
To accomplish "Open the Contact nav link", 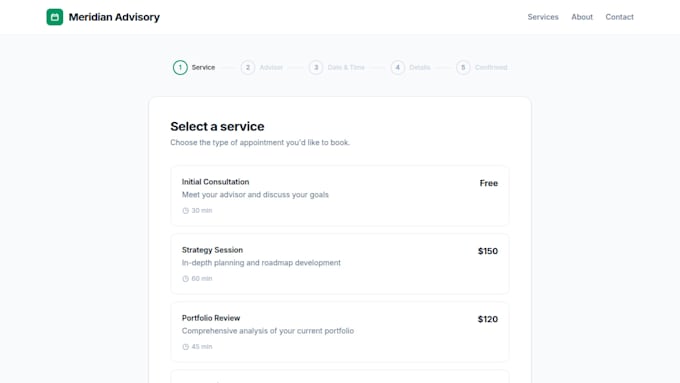I will tap(619, 17).
